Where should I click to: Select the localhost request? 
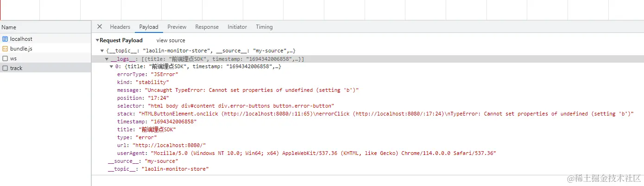[45, 39]
